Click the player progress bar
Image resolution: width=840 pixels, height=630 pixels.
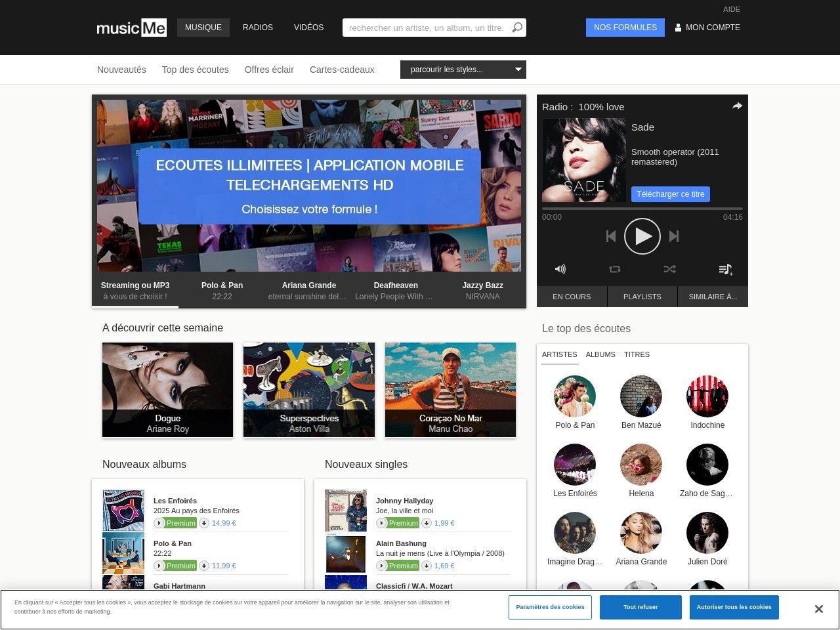point(642,209)
